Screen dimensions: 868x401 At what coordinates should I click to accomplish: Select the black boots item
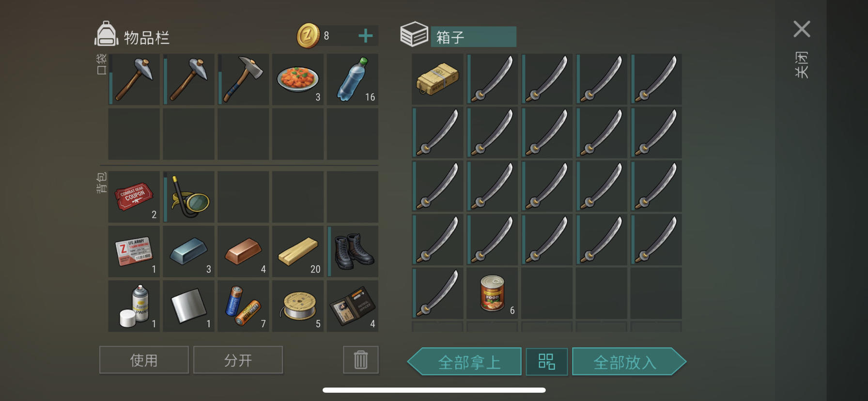(353, 251)
